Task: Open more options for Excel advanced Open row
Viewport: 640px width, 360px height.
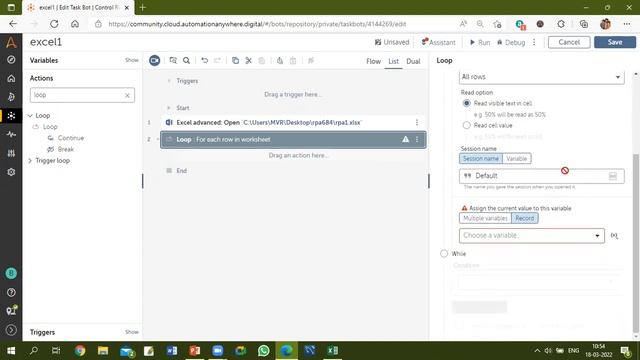Action: point(417,122)
